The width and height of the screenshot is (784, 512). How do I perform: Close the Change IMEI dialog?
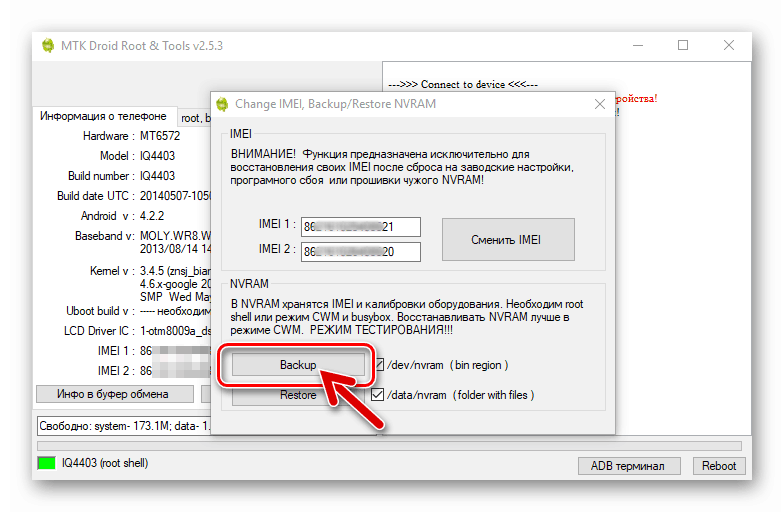600,104
